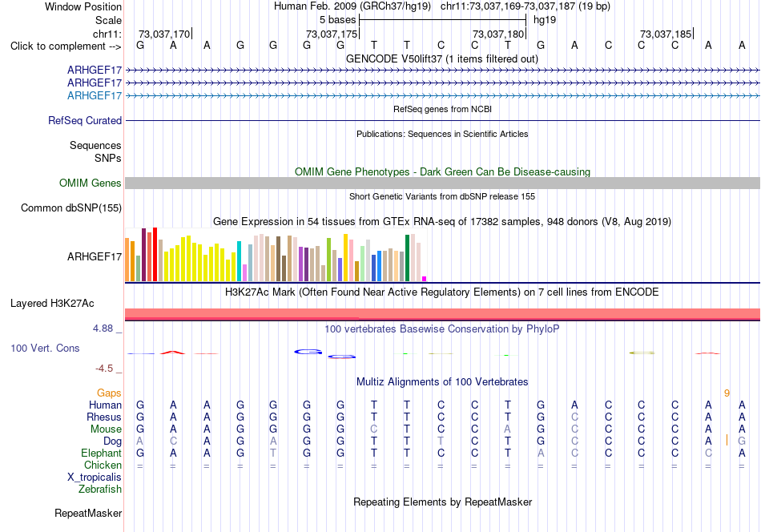This screenshot has width=761, height=532.
Task: Select the light-blue ARHGEF17 transcript label
Action: (x=95, y=95)
